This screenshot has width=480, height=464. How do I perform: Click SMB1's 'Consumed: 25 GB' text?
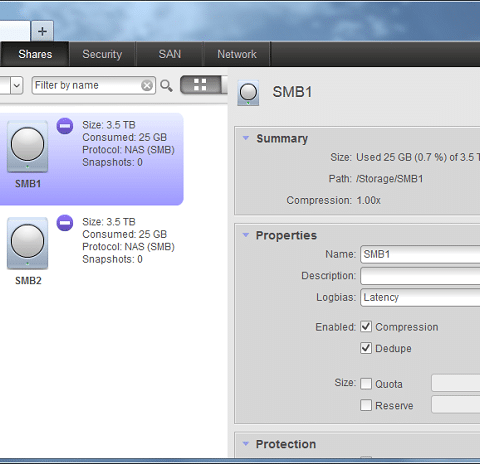click(x=124, y=137)
